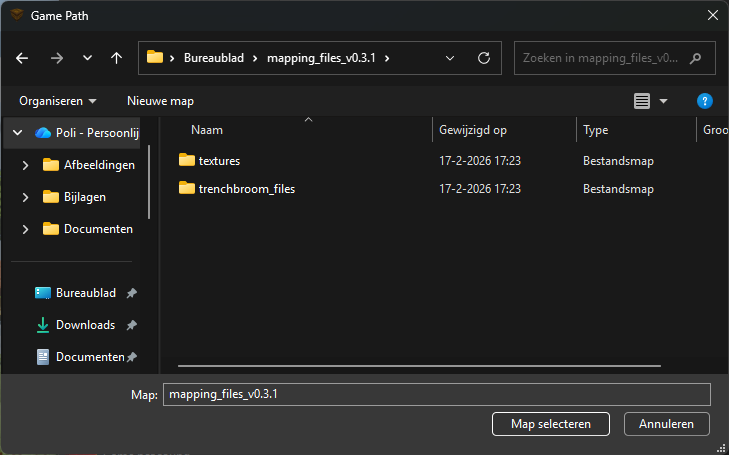The image size is (729, 455).
Task: Go forward with the right arrow
Action: pos(57,58)
